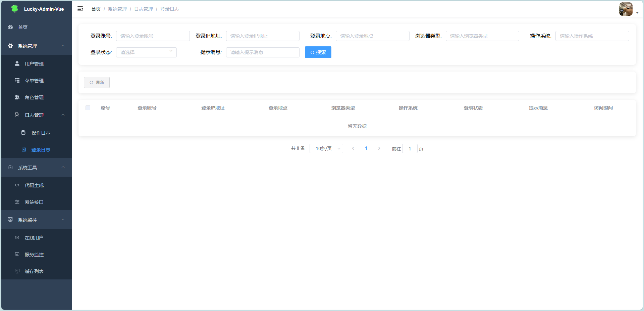Focus the 登录地点 input field
This screenshot has height=311, width=644.
[x=373, y=36]
